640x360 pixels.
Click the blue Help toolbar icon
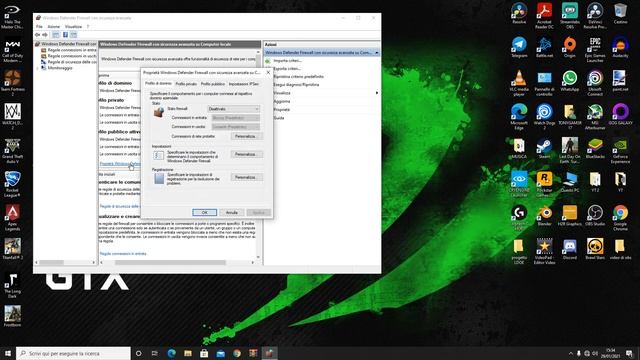point(65,35)
